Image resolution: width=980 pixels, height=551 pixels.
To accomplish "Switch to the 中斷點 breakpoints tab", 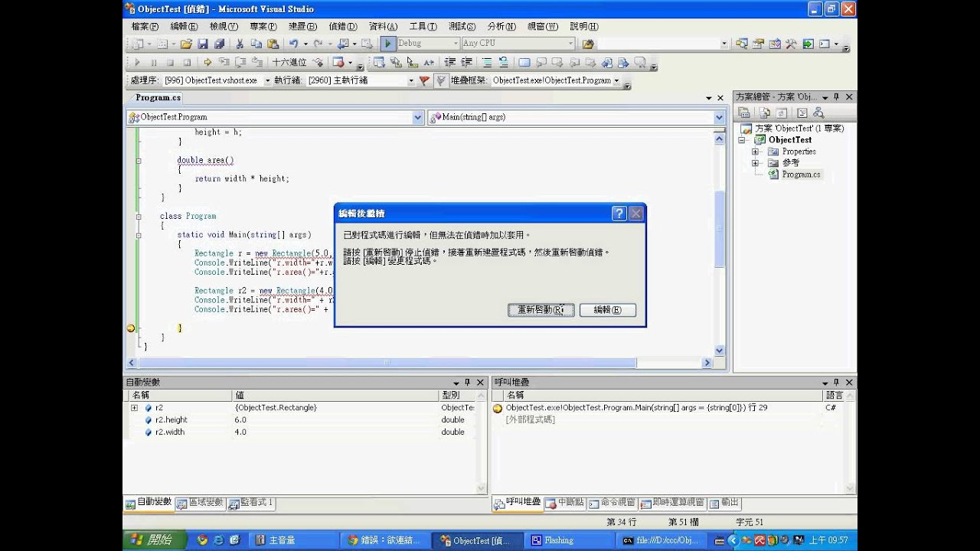I will coord(565,503).
